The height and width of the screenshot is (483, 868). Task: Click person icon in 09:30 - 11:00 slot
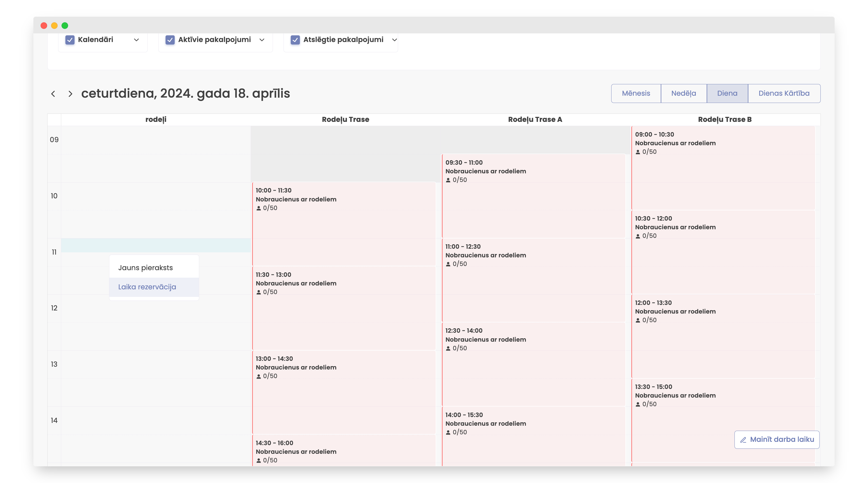point(448,180)
